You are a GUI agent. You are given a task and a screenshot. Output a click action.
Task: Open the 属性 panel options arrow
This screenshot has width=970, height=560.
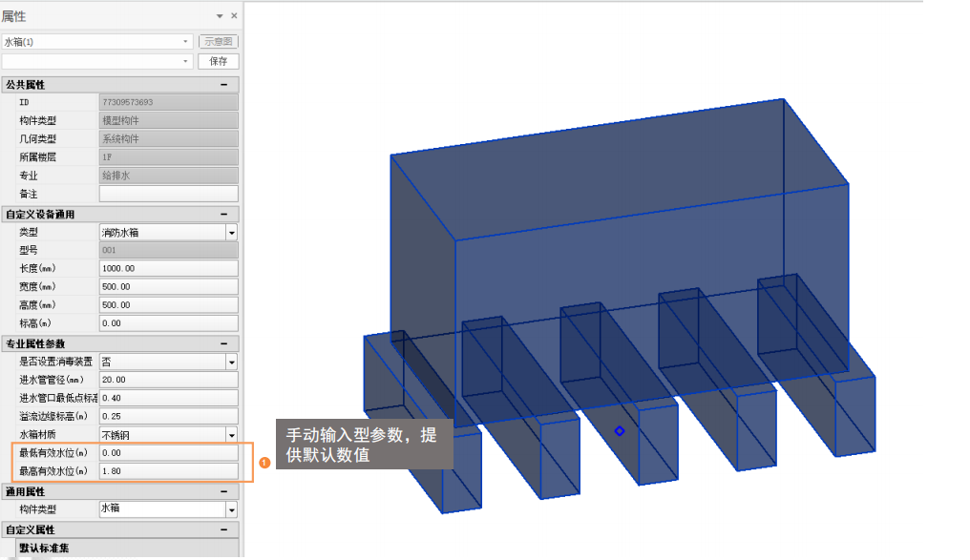(x=220, y=16)
